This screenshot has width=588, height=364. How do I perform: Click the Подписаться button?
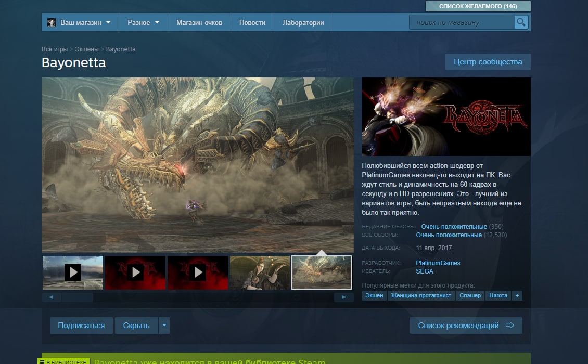(81, 326)
